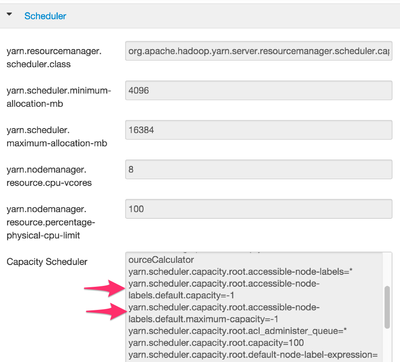This screenshot has height=362, width=400.
Task: Place cursor on root.acl_administer_queue=* line
Action: 238,331
